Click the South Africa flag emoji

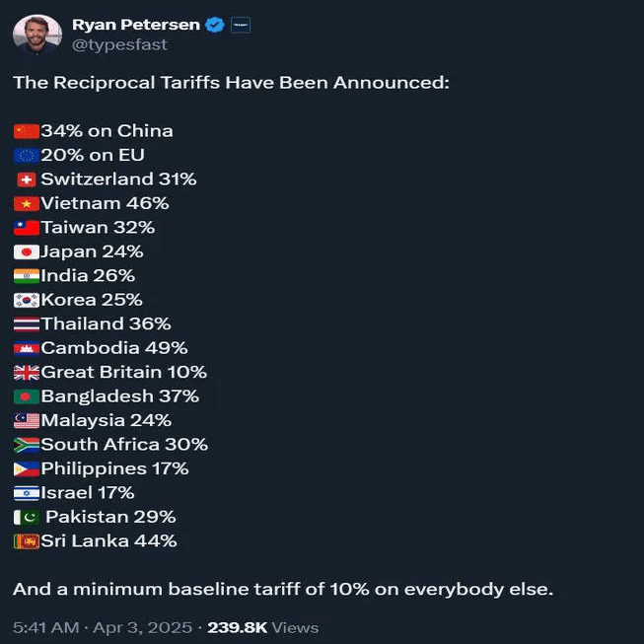(x=27, y=445)
